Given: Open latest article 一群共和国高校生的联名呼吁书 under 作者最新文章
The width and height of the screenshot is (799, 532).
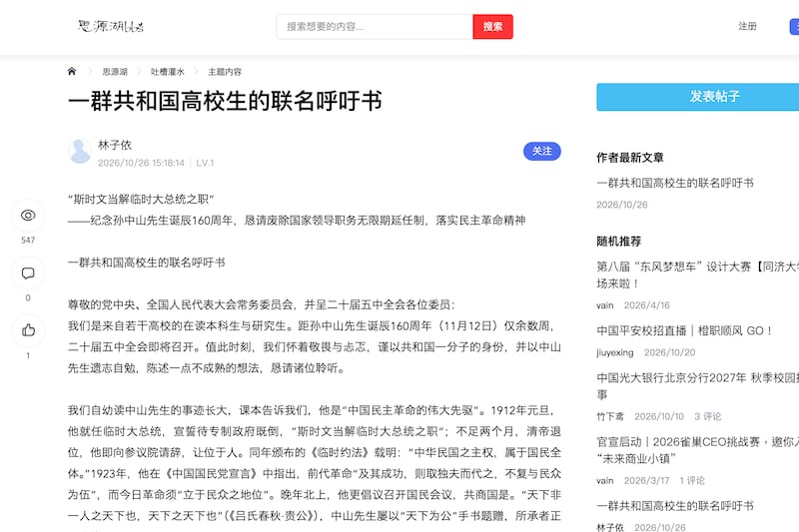Looking at the screenshot, I should point(675,183).
